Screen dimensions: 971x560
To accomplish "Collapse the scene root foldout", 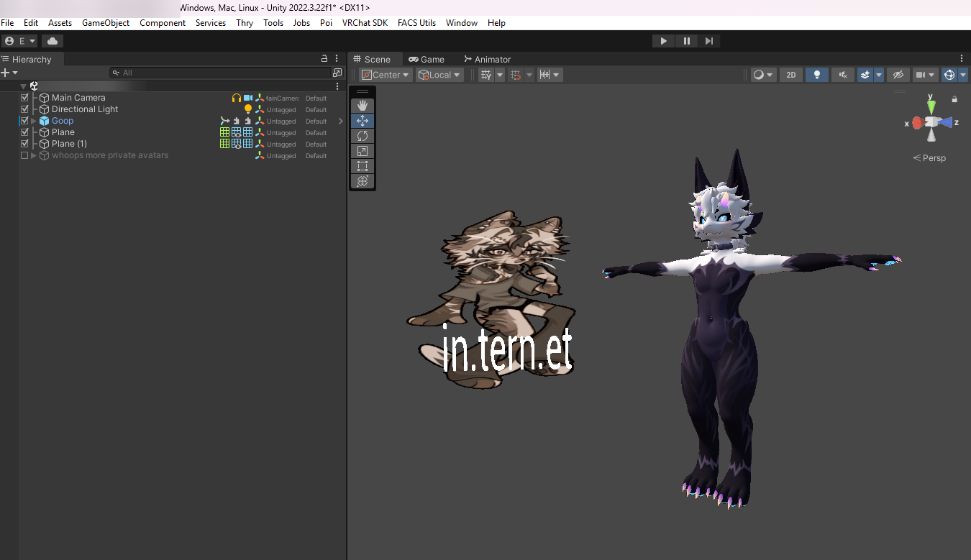I will coord(23,86).
